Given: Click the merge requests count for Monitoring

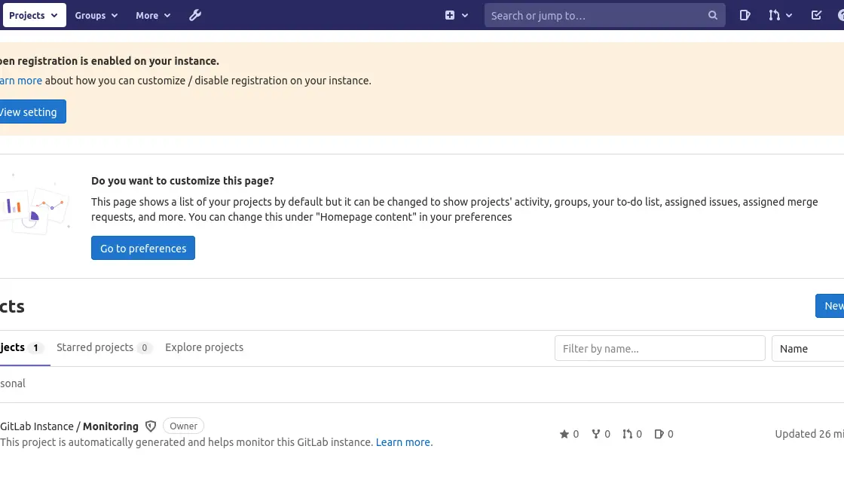Looking at the screenshot, I should pos(632,434).
